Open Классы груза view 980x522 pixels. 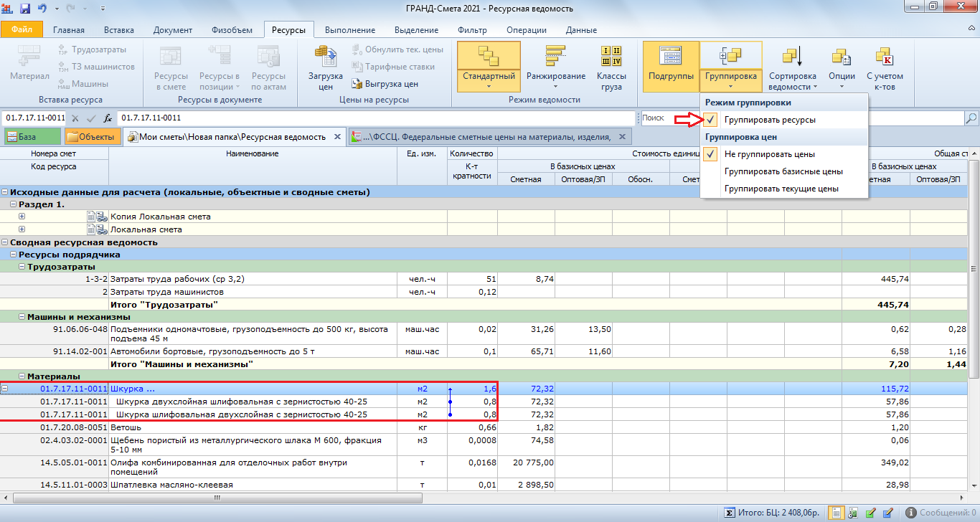click(611, 56)
